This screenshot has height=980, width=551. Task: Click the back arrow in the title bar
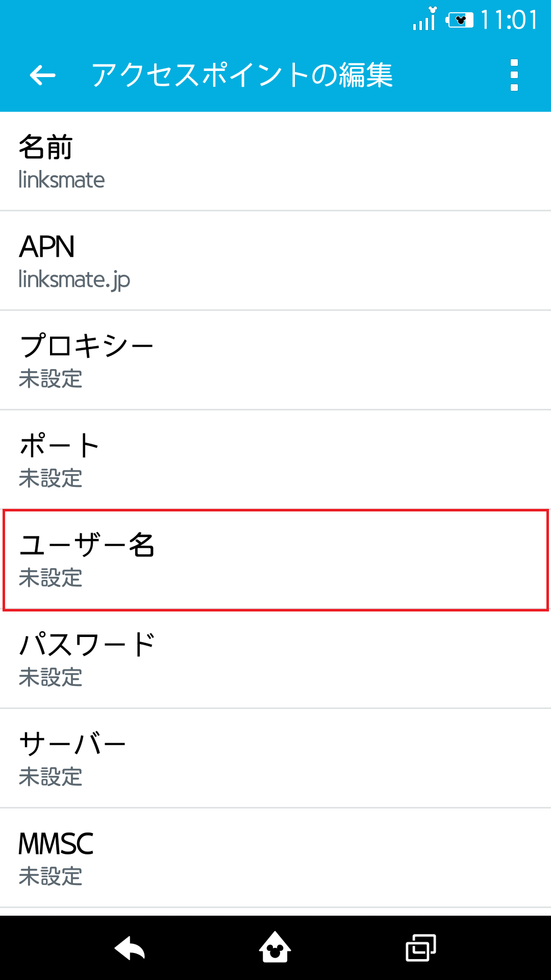tap(42, 76)
